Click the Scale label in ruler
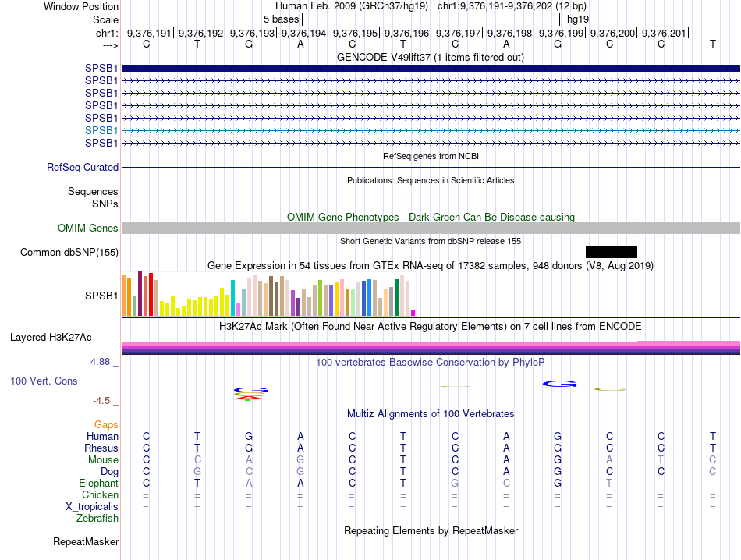This screenshot has height=560, width=741. coord(105,19)
